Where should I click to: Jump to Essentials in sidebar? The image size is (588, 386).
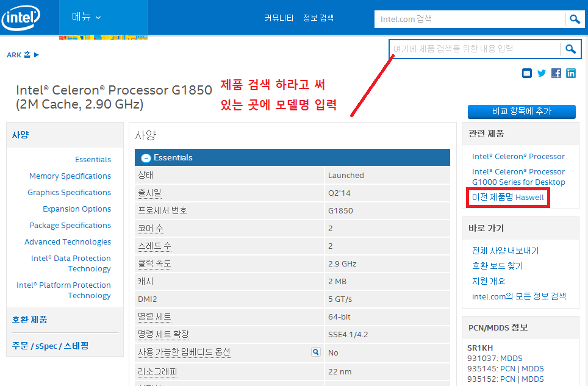pyautogui.click(x=93, y=160)
